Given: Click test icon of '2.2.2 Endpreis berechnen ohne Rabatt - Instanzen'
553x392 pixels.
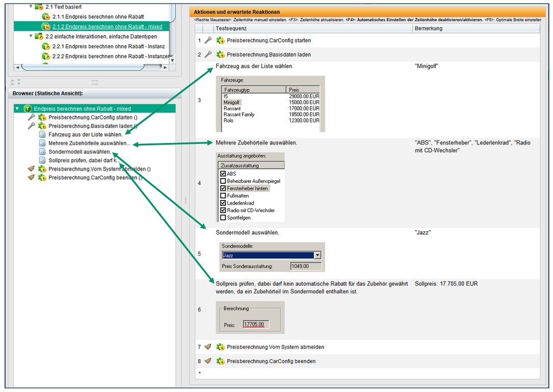Looking at the screenshot, I should (x=45, y=56).
